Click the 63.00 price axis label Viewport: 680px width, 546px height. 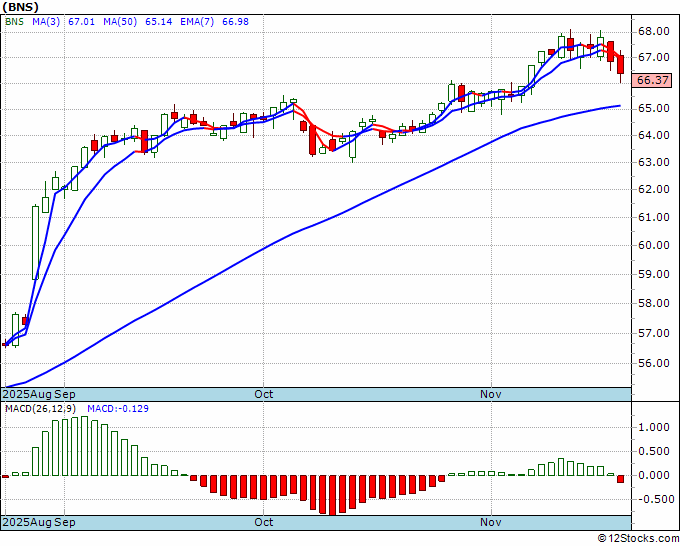(653, 162)
